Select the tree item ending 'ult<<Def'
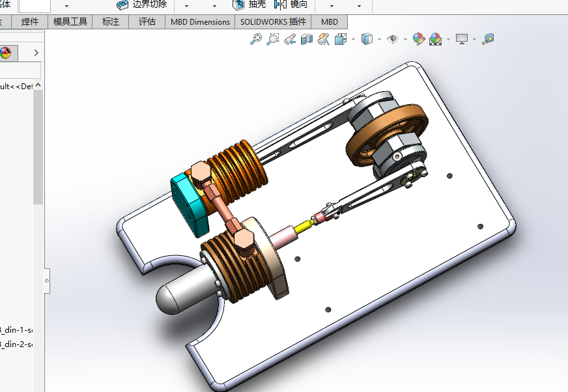This screenshot has height=392, width=568. [16, 86]
